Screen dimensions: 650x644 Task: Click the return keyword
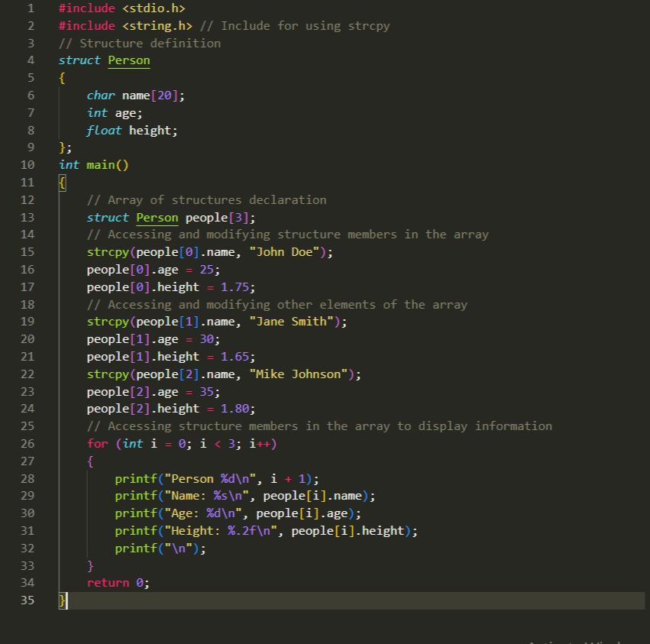[x=108, y=583]
